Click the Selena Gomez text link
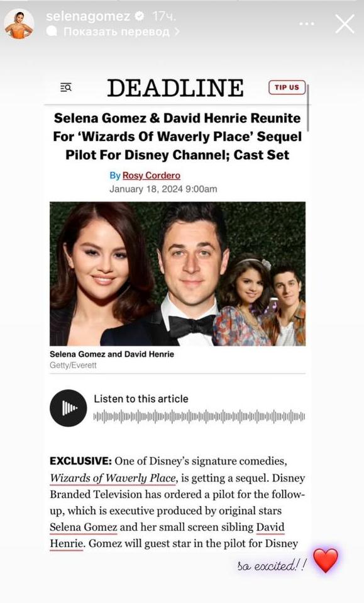The height and width of the screenshot is (603, 364). 84,527
